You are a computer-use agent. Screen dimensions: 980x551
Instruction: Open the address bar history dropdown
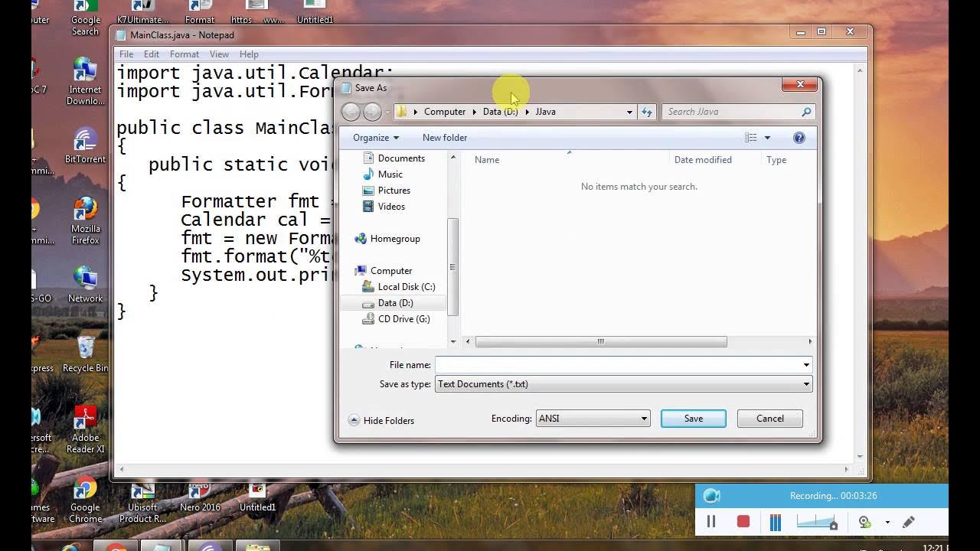coord(629,112)
